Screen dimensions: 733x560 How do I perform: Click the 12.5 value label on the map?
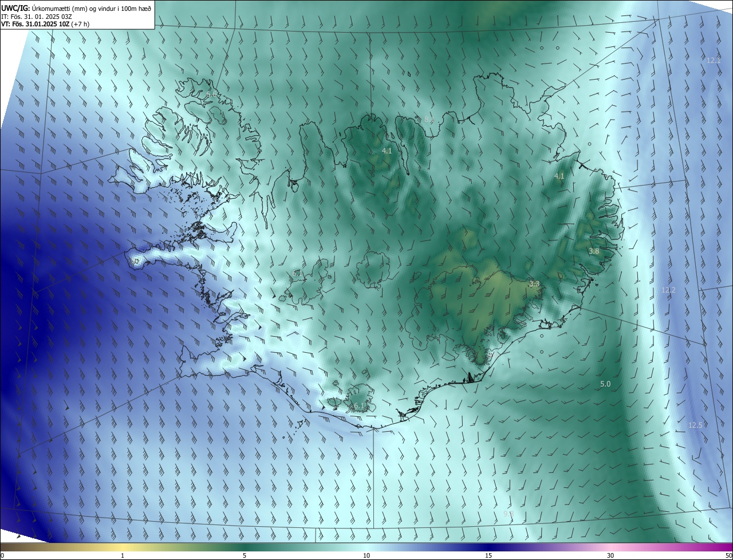coord(695,425)
